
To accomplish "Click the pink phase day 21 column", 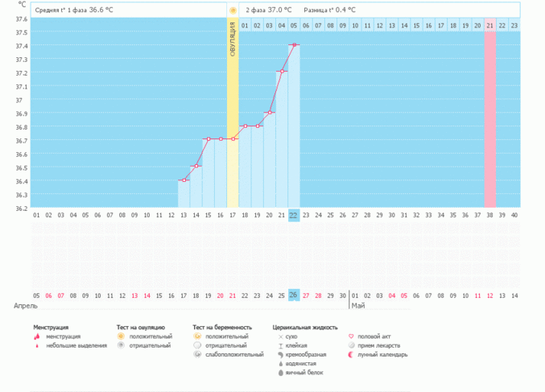I will tap(489, 121).
